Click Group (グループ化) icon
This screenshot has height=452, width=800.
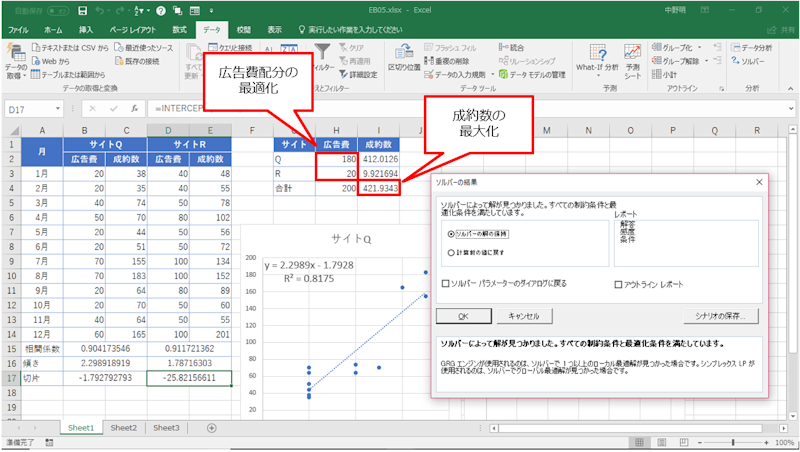[x=657, y=47]
